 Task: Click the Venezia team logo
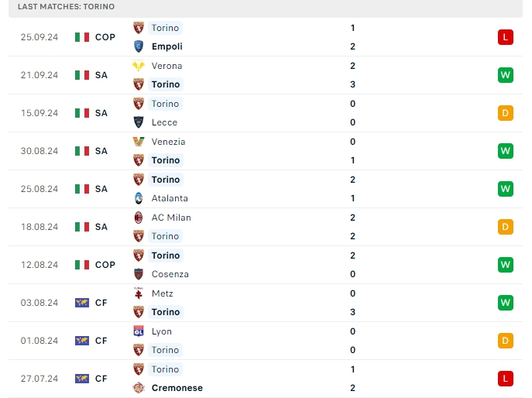click(139, 142)
